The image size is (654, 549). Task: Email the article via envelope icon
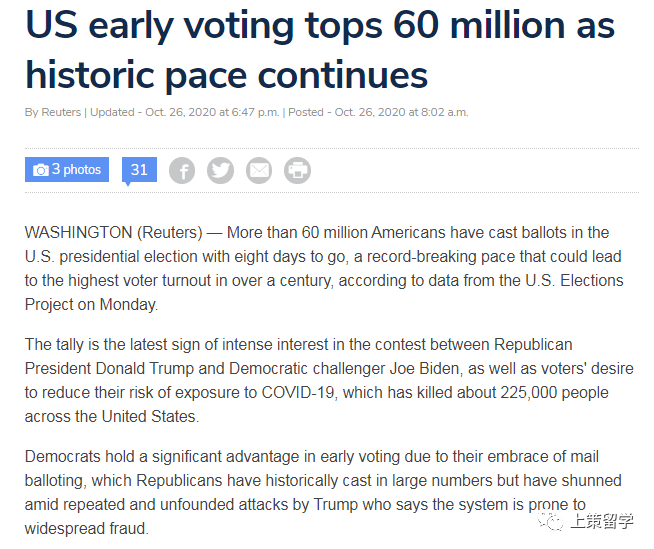click(259, 171)
